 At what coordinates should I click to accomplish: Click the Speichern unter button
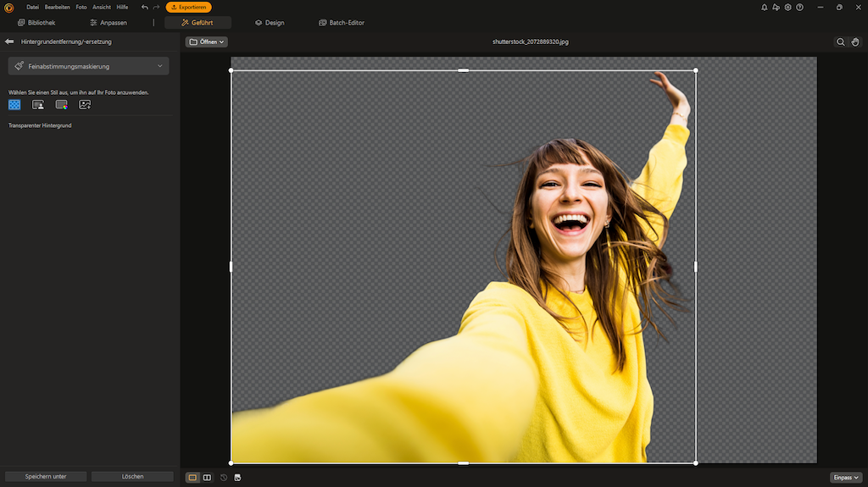[x=46, y=477]
